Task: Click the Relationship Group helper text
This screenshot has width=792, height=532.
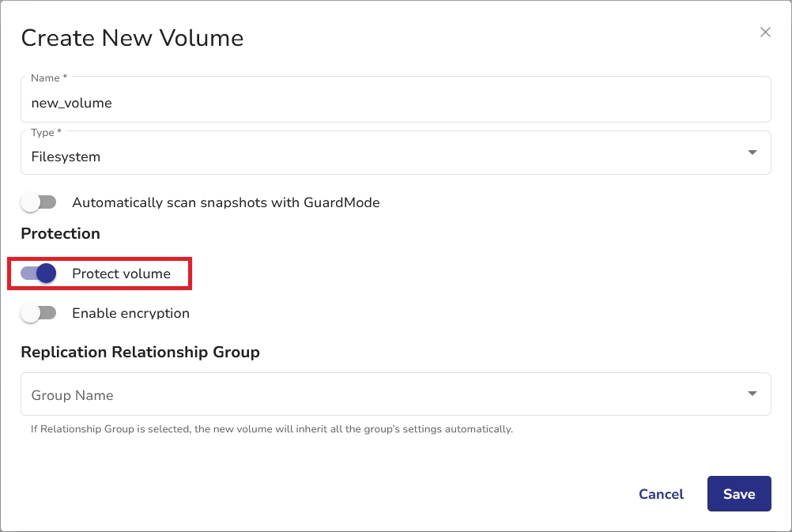Action: (x=267, y=429)
